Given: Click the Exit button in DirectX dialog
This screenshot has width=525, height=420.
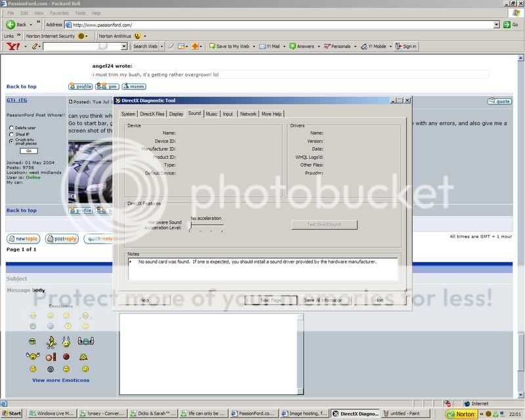Looking at the screenshot, I should click(380, 300).
